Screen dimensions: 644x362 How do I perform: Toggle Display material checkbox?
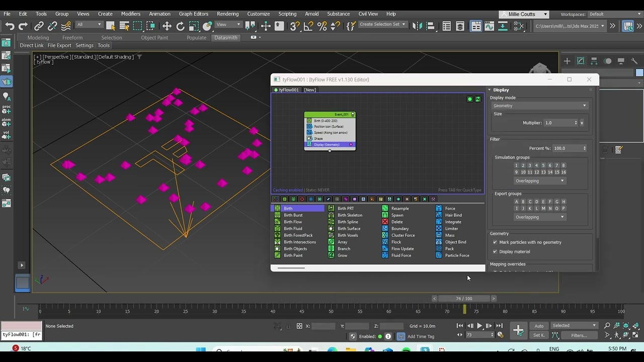(x=495, y=251)
